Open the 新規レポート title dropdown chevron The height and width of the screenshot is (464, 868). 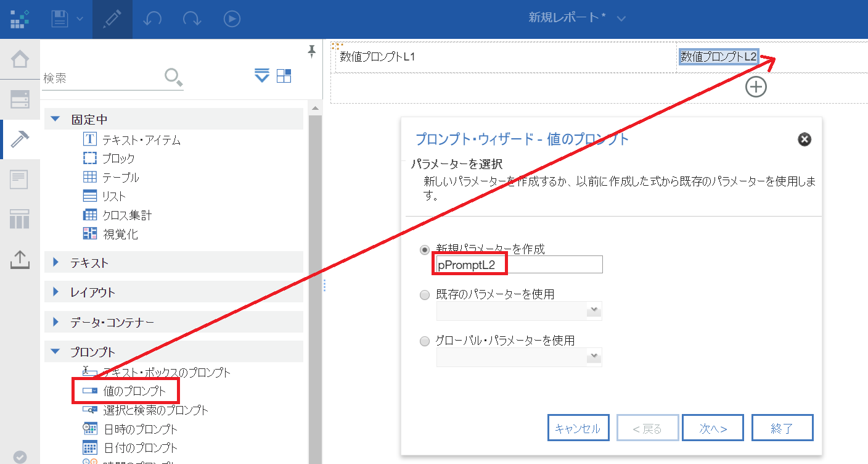pyautogui.click(x=621, y=19)
